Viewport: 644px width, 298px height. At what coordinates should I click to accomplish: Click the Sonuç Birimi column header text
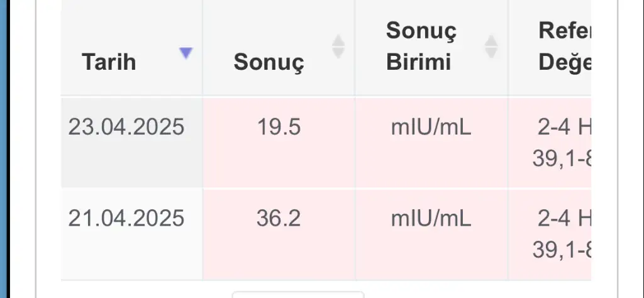coord(419,46)
